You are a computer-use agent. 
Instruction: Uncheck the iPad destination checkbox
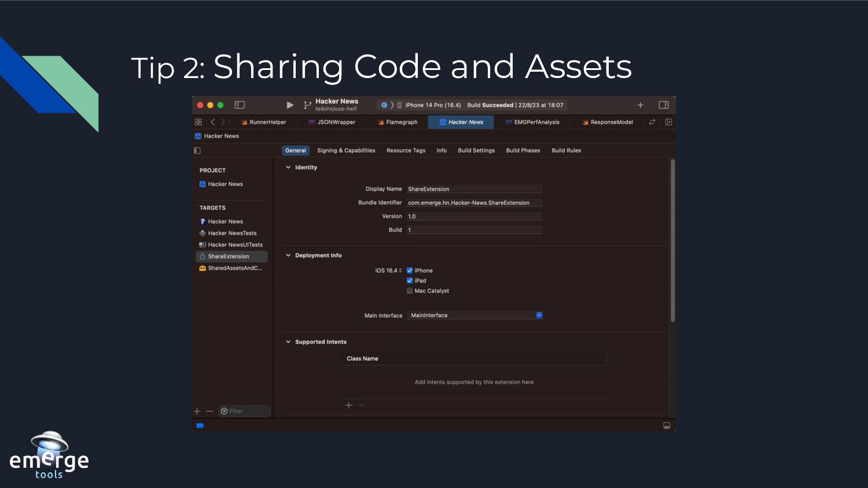pos(410,281)
